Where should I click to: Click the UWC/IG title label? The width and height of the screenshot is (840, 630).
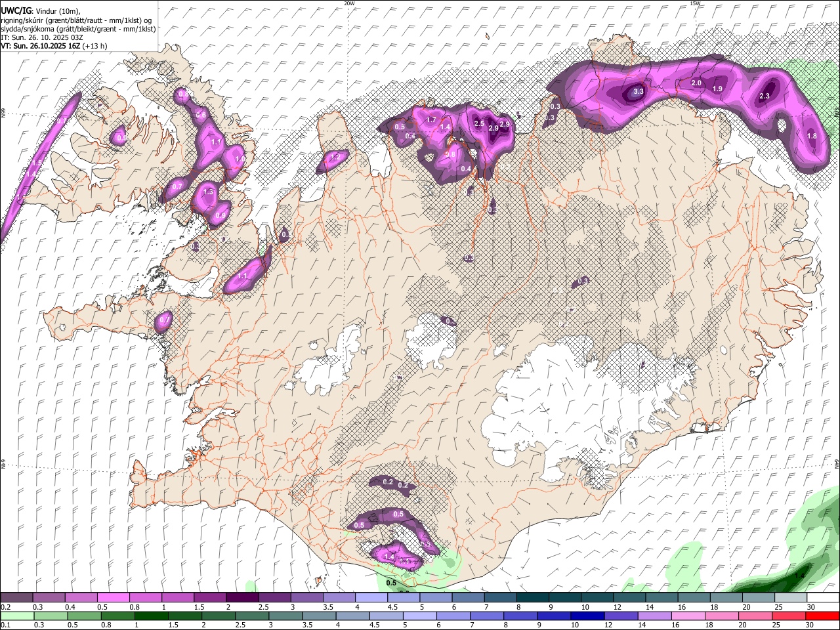coord(16,10)
